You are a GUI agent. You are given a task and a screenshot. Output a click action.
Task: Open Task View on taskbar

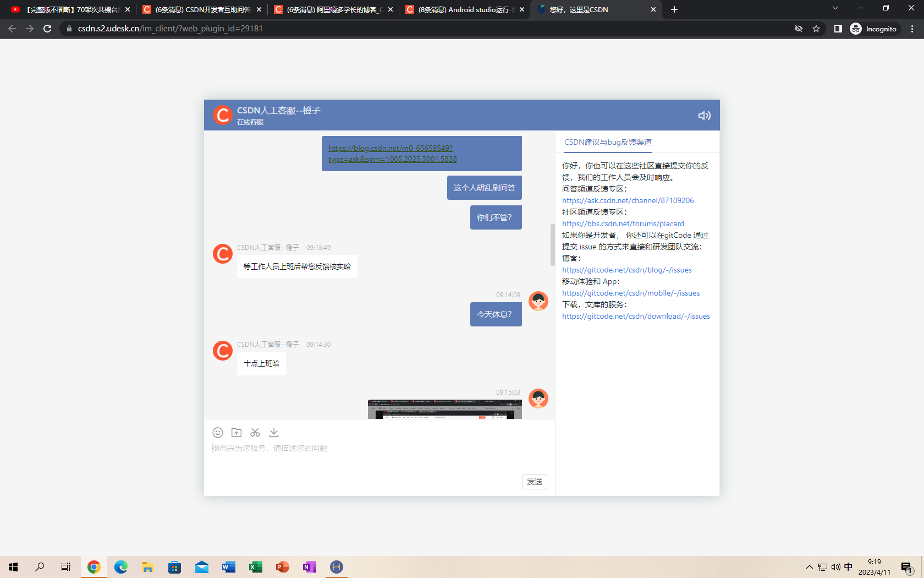point(66,567)
